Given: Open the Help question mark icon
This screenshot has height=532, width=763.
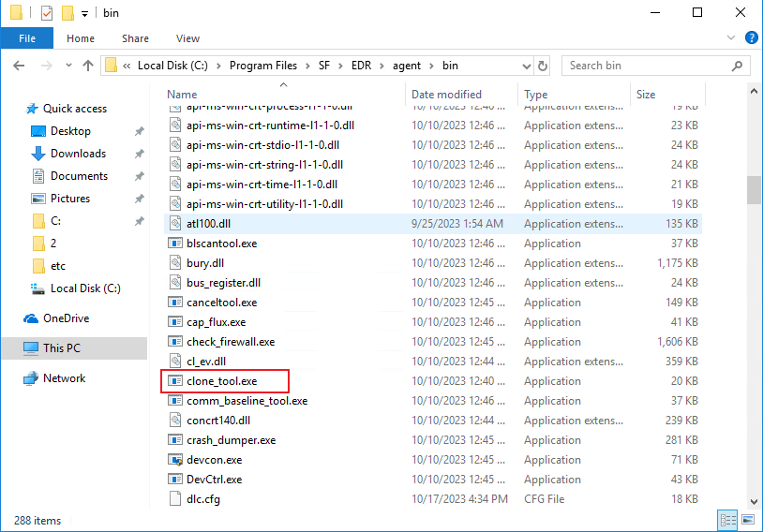Looking at the screenshot, I should [751, 38].
